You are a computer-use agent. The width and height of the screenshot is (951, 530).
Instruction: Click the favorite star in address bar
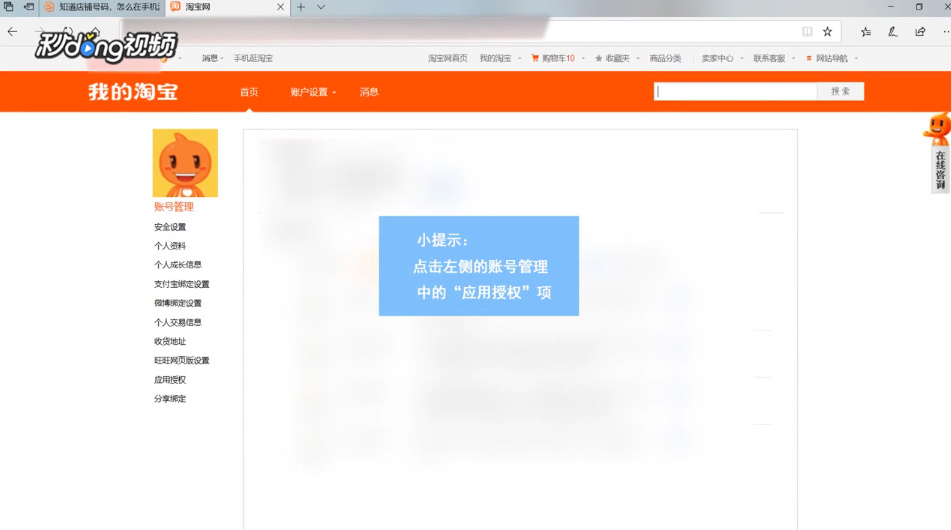827,32
